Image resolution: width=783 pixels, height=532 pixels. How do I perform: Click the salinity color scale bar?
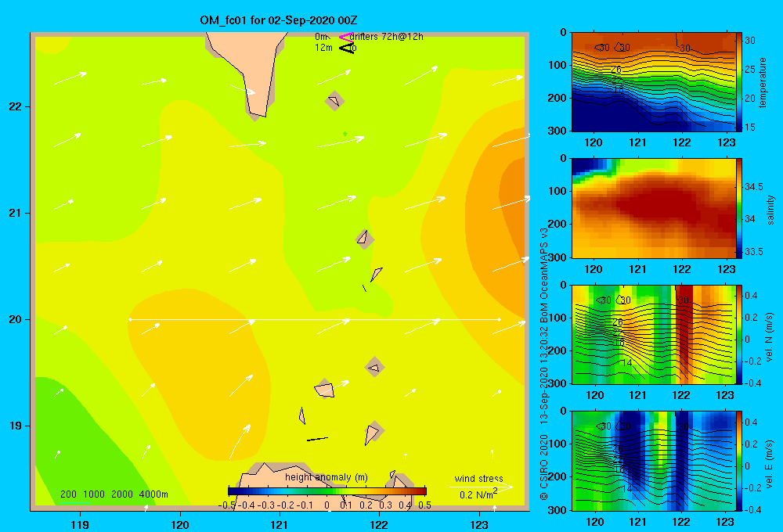(738, 208)
